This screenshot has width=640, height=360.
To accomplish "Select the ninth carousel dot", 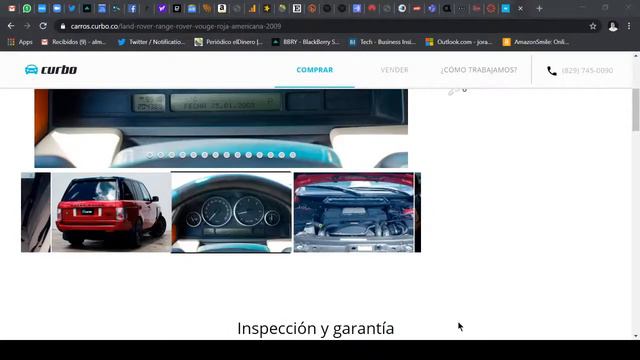I will [238, 155].
